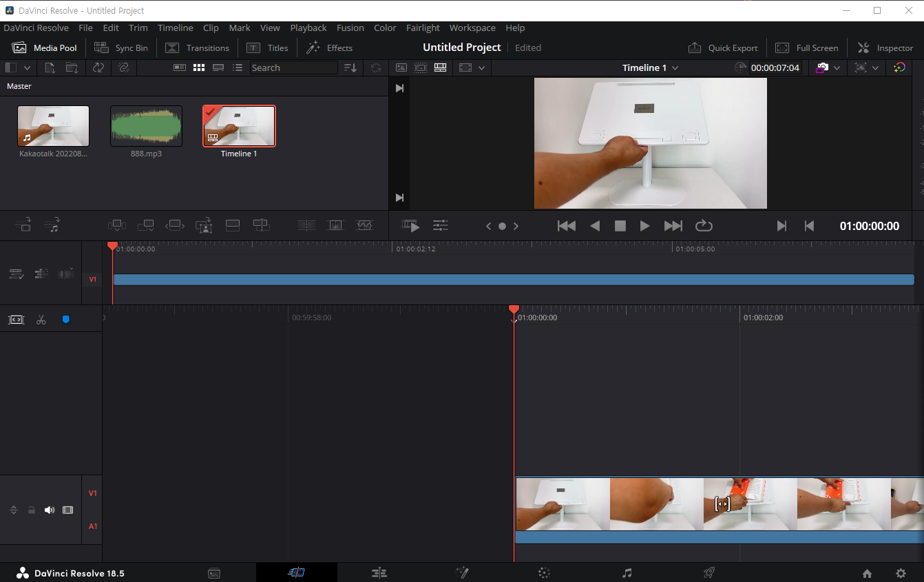Image resolution: width=924 pixels, height=582 pixels.
Task: Open the Workspace menu
Action: 472,28
